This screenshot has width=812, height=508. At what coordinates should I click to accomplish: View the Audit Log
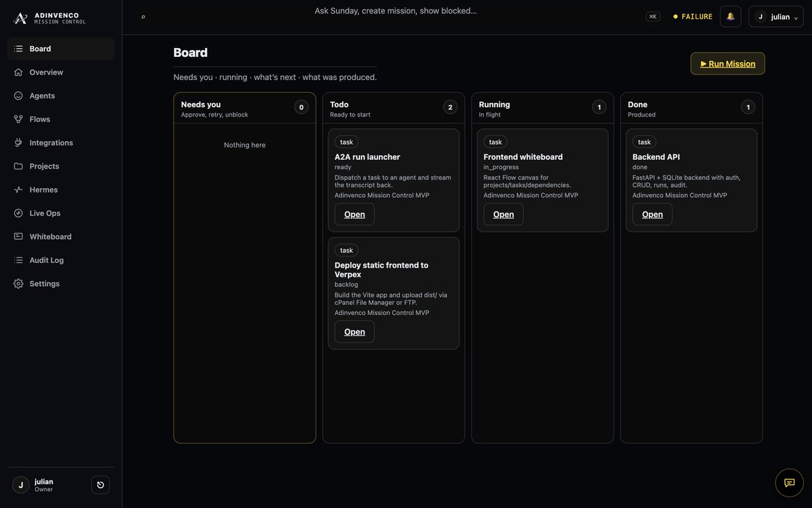pyautogui.click(x=61, y=260)
